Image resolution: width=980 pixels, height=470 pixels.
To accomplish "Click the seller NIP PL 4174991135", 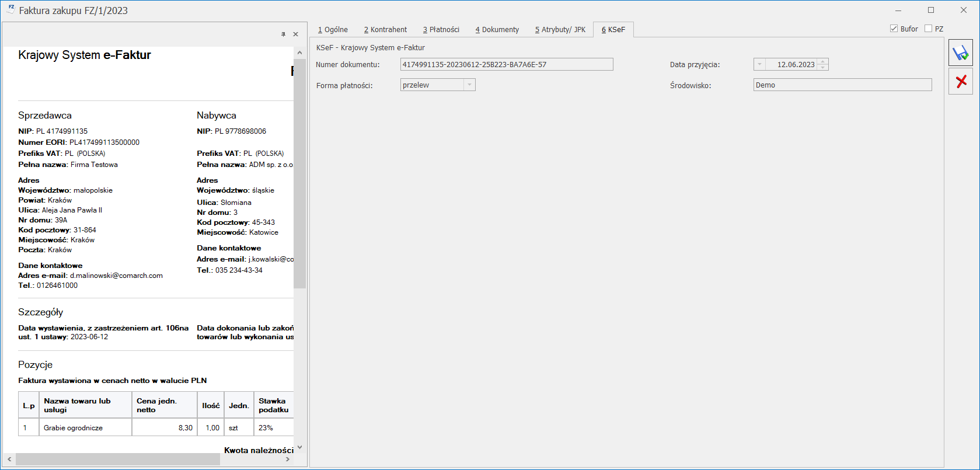I will 62,131.
